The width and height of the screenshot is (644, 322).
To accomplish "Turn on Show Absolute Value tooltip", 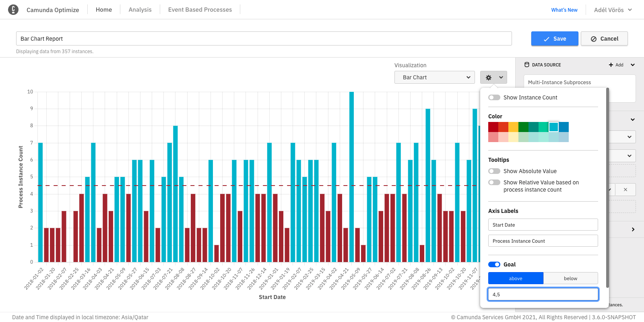I will pyautogui.click(x=494, y=171).
